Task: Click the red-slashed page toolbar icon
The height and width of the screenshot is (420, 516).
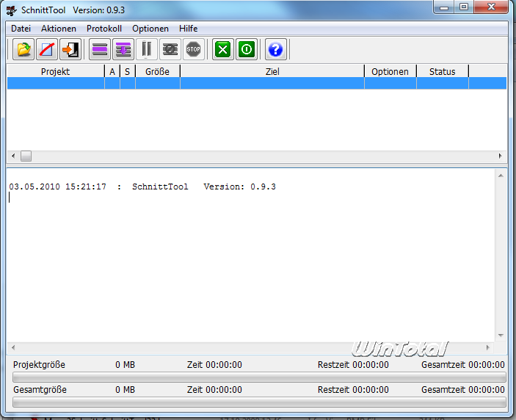Action: point(47,49)
